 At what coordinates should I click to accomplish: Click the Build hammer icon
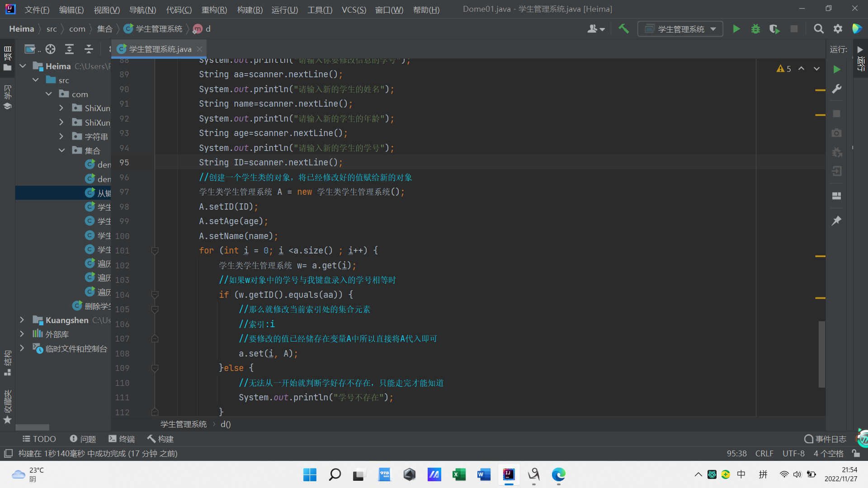[624, 29]
